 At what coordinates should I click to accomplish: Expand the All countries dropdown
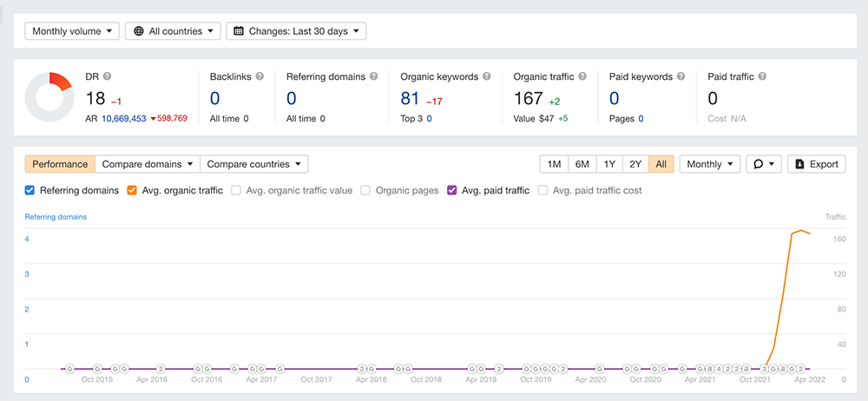point(173,31)
